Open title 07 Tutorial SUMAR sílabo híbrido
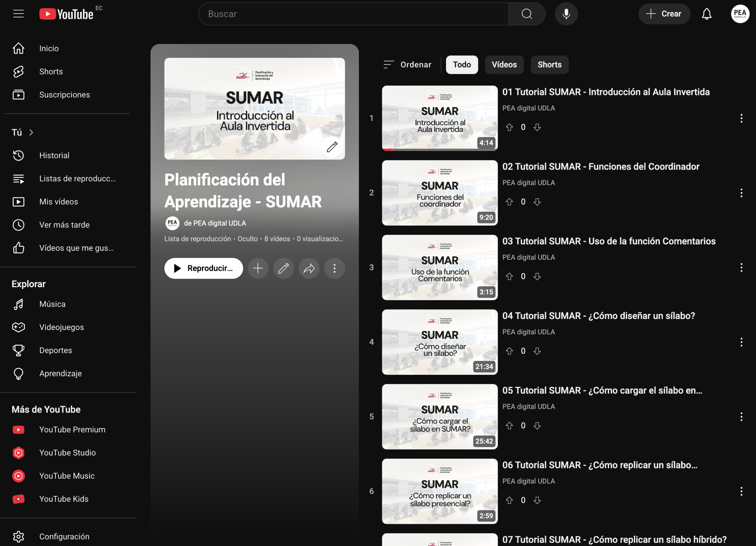This screenshot has width=756, height=546. 614,539
